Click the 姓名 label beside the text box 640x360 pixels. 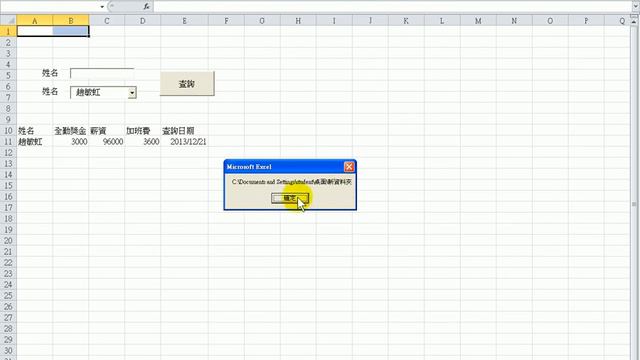pos(50,73)
